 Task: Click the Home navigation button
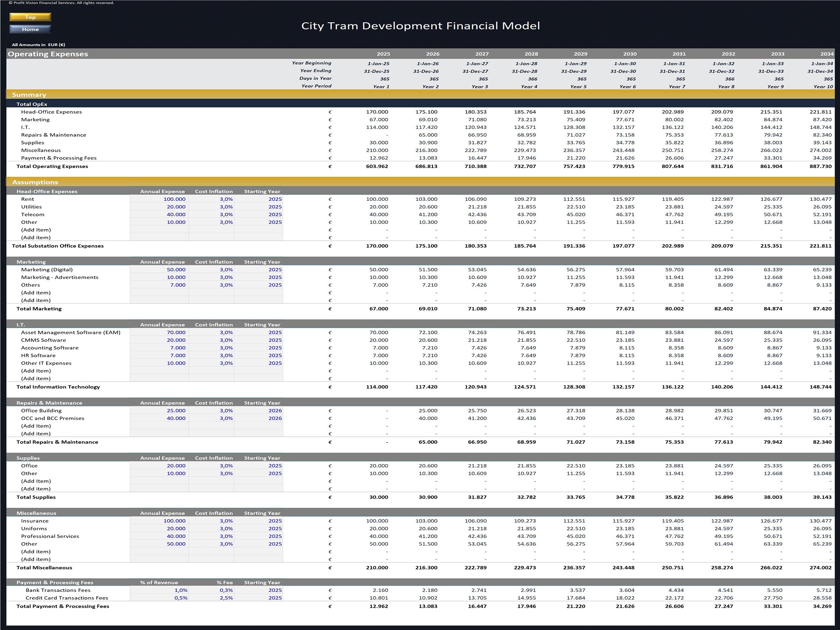point(30,29)
